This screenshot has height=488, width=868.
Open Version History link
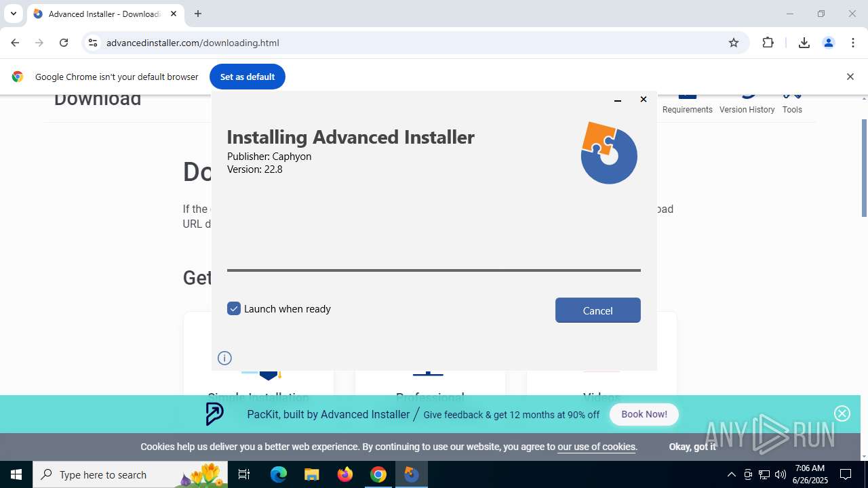pyautogui.click(x=747, y=104)
